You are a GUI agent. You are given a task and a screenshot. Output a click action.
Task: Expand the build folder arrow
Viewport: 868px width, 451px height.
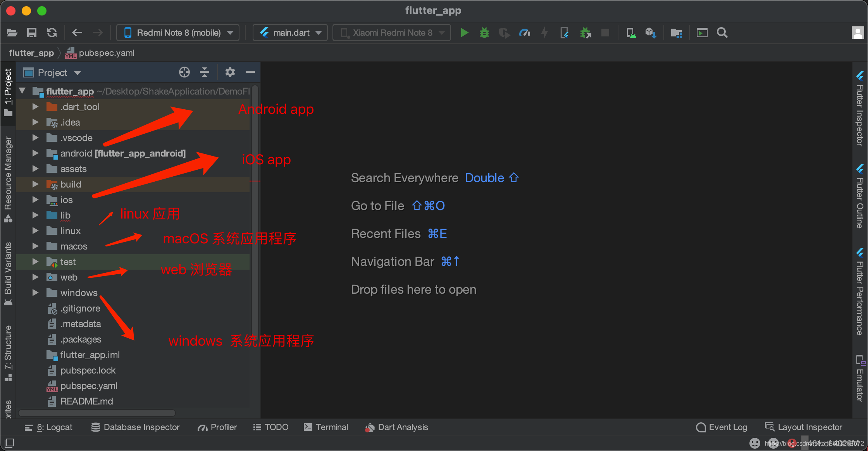[x=35, y=184]
